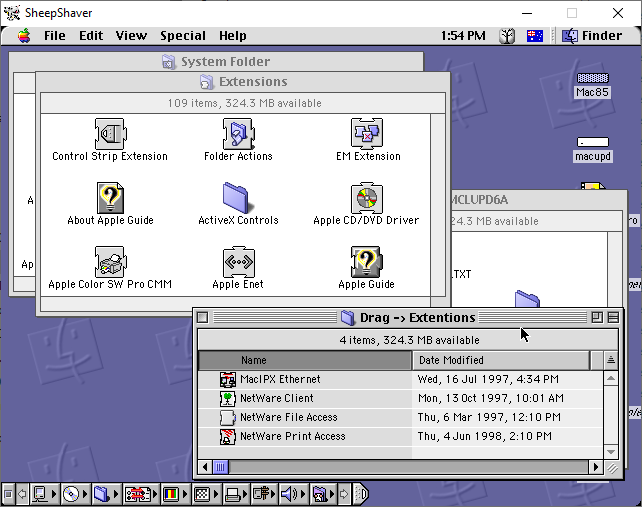Screen dimensions: 642x507
Task: Open the Web Sharing folder strip module
Action: pos(323,494)
